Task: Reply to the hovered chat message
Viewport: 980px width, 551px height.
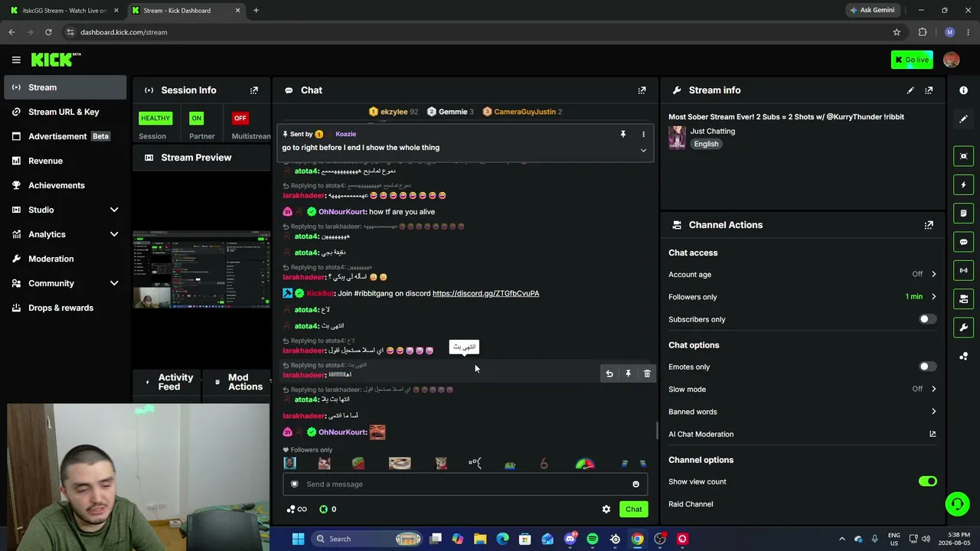Action: click(x=609, y=373)
